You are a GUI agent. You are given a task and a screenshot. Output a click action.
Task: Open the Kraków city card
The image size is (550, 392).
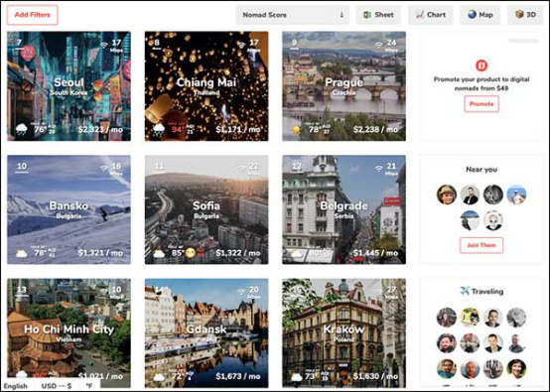[x=344, y=333]
